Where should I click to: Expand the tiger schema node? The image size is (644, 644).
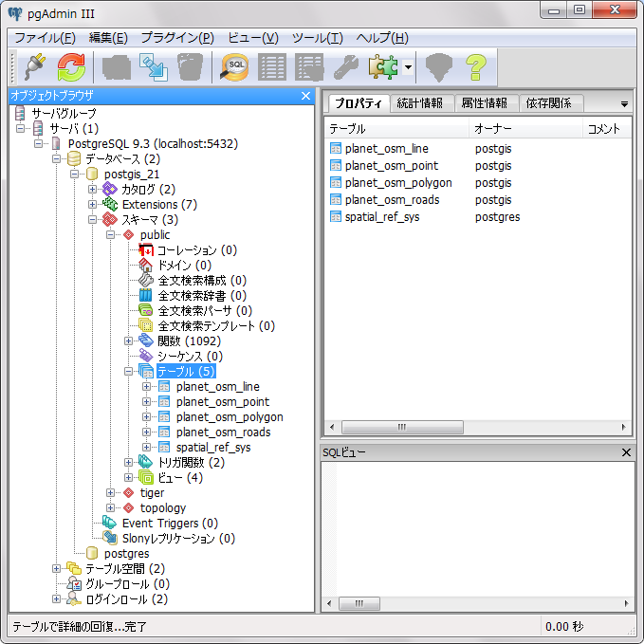click(x=110, y=492)
